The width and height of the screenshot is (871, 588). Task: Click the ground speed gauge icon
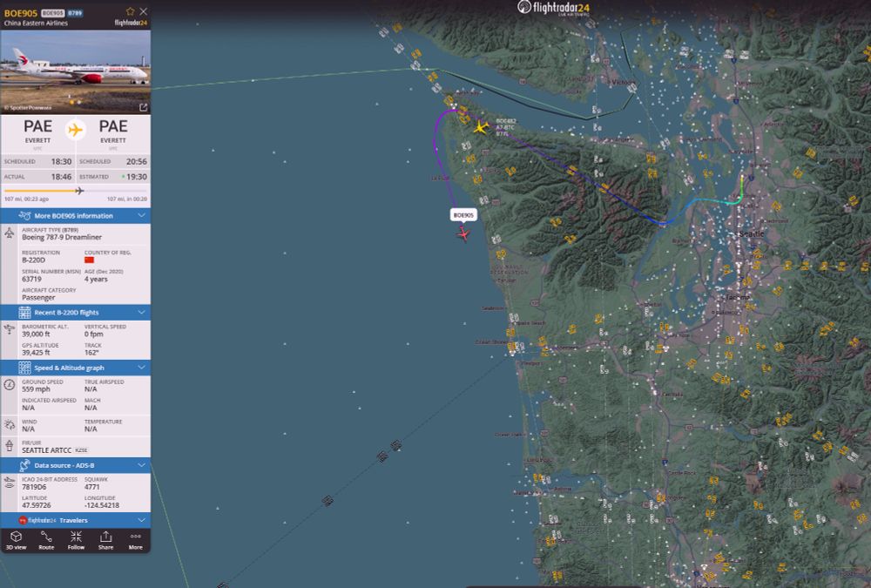(x=10, y=384)
